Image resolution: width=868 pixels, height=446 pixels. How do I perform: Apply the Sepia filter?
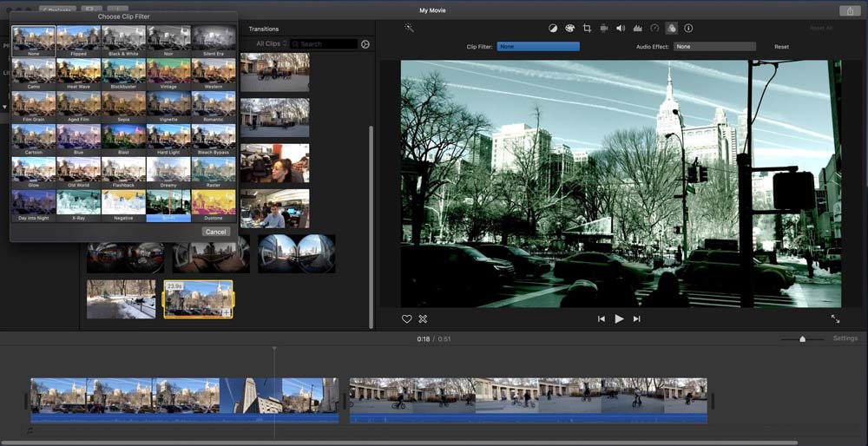(123, 107)
